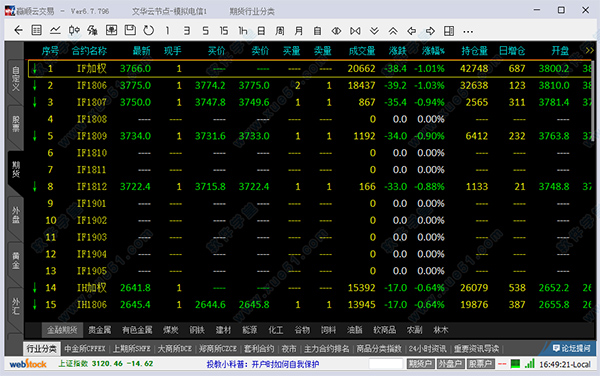The width and height of the screenshot is (600, 376).
Task: Switch to the 中金所CFFEX tab
Action: tap(85, 349)
